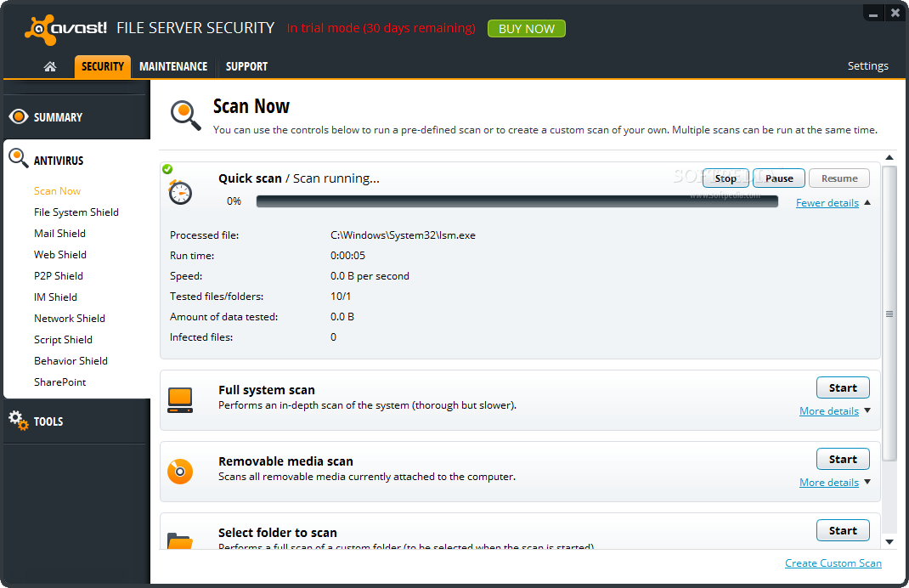Minimize the avast window
Viewport: 909px width, 588px height.
pyautogui.click(x=873, y=14)
